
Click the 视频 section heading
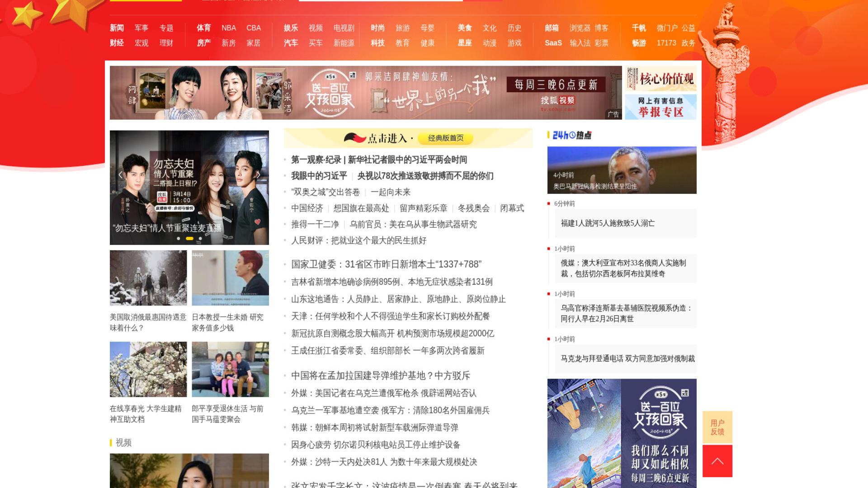coord(123,443)
